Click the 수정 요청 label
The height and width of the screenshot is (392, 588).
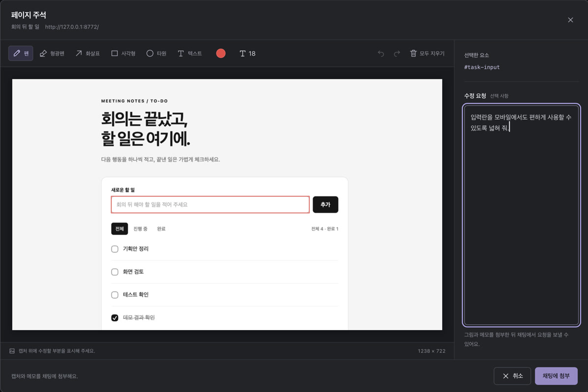(x=475, y=96)
